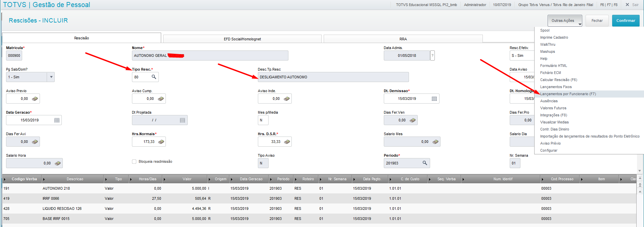Image resolution: width=644 pixels, height=227 pixels.
Task: Choose Configurar from the menu
Action: pos(589,150)
